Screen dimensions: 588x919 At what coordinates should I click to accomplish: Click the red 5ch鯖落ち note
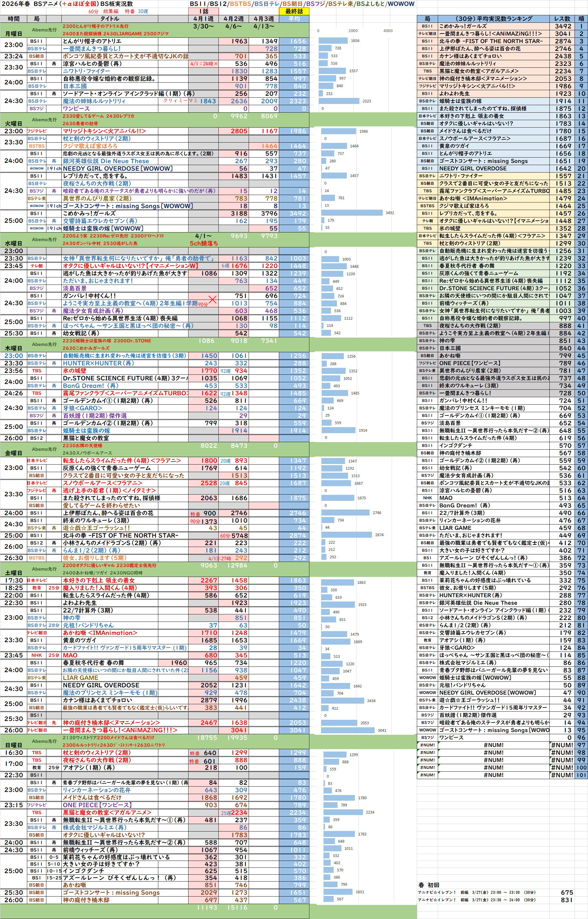coord(204,244)
